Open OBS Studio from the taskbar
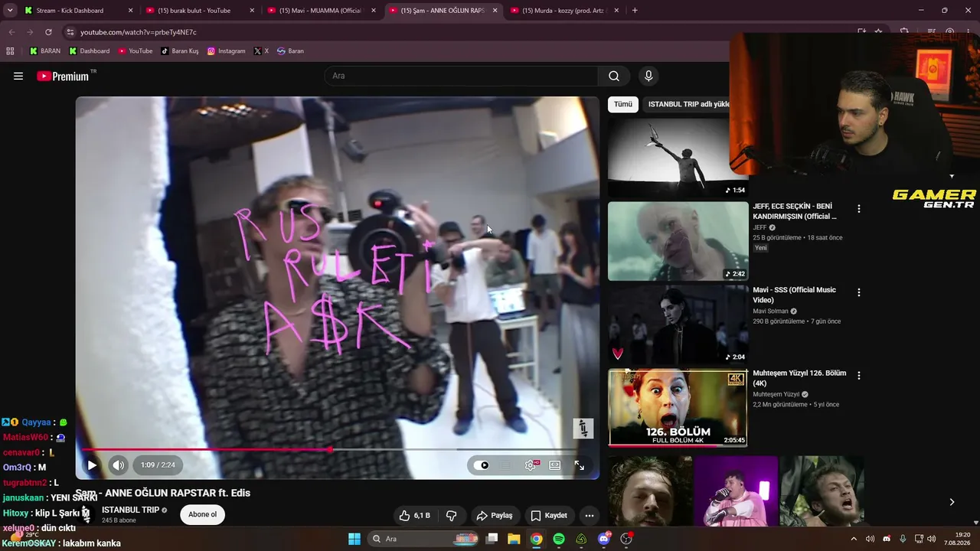980x551 pixels. (x=626, y=539)
